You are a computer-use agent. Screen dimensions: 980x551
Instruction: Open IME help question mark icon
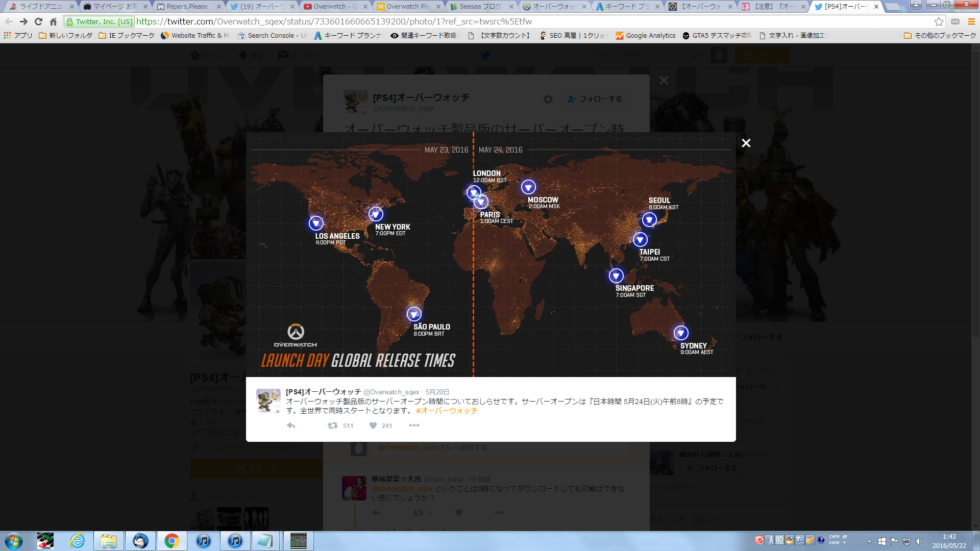[x=821, y=540]
